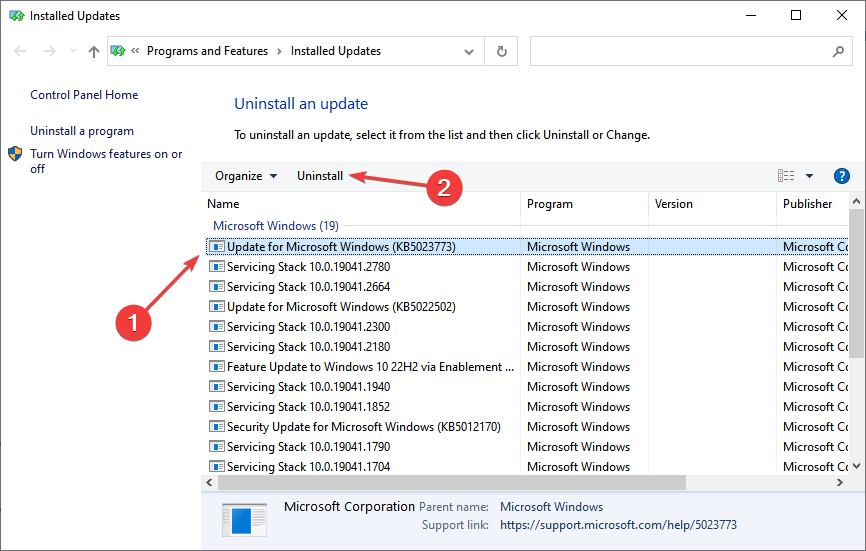The height and width of the screenshot is (551, 866).
Task: Expand the address bar history dropdown
Action: 469,51
